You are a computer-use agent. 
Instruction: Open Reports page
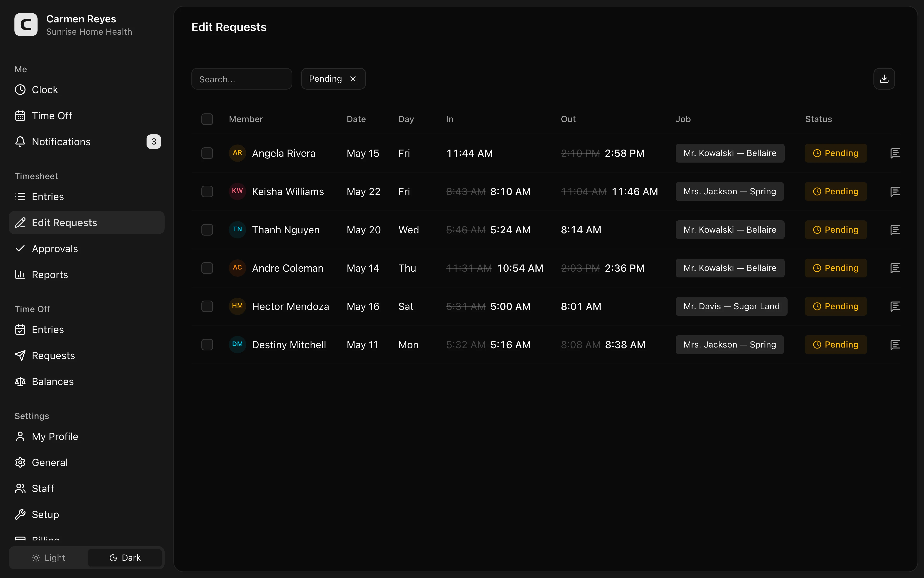tap(87, 275)
